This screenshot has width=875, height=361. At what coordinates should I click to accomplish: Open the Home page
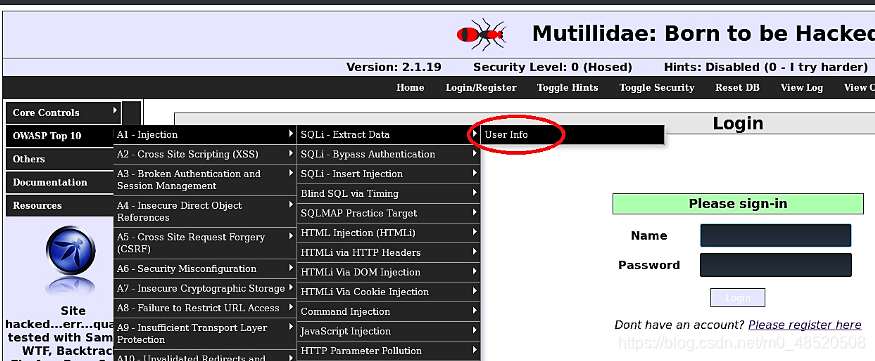(x=410, y=88)
